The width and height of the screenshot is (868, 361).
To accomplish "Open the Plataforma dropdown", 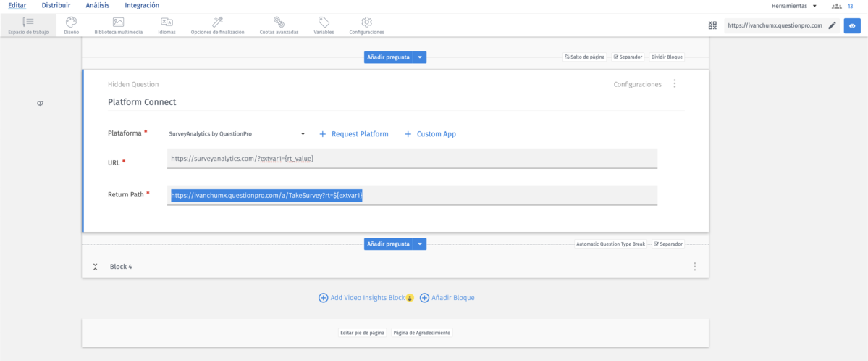I will coord(237,134).
